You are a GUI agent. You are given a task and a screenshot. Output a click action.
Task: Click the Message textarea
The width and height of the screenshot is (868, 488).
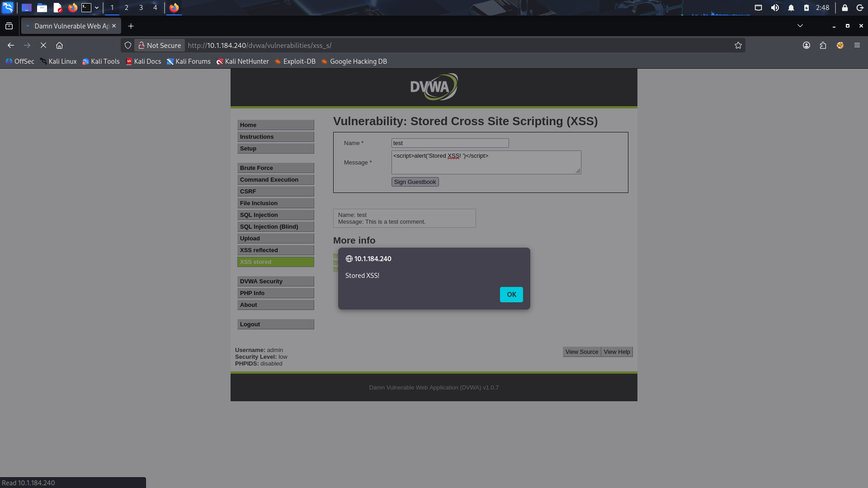click(486, 162)
